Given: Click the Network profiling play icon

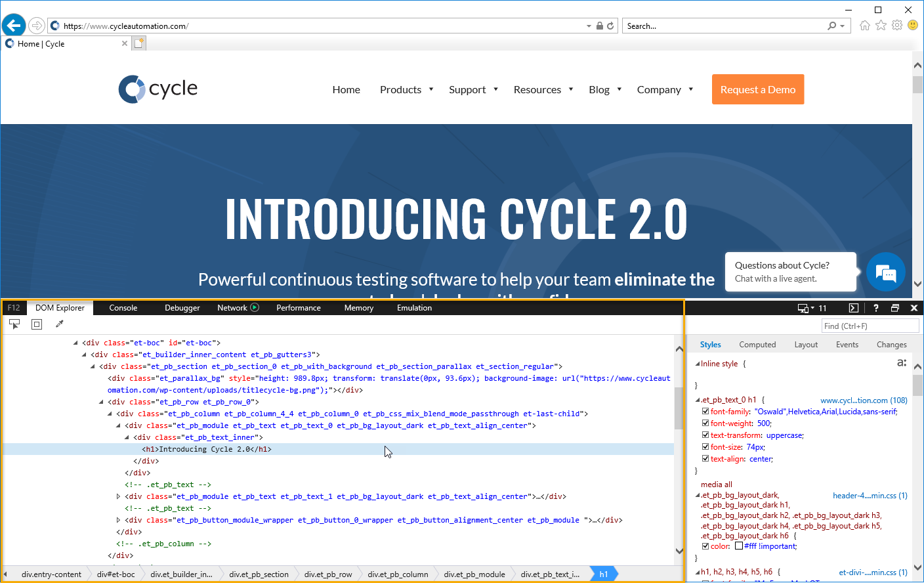Looking at the screenshot, I should pos(255,307).
